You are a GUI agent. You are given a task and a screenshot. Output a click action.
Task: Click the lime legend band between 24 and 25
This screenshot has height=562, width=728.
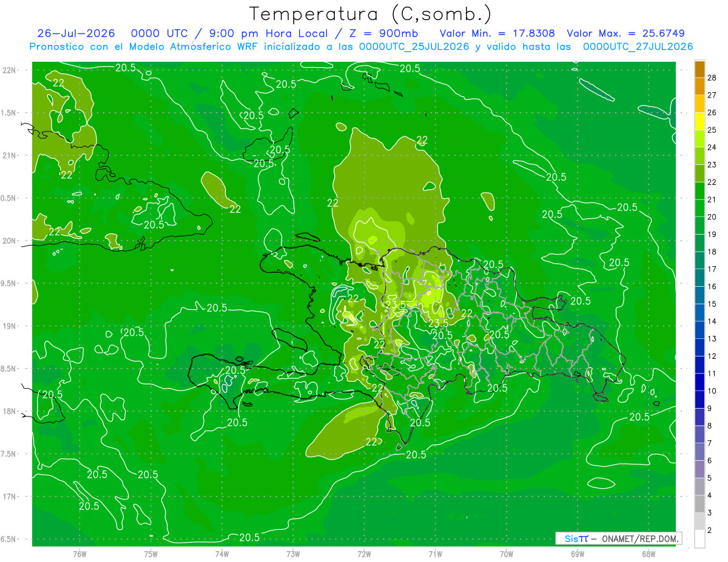(x=699, y=138)
